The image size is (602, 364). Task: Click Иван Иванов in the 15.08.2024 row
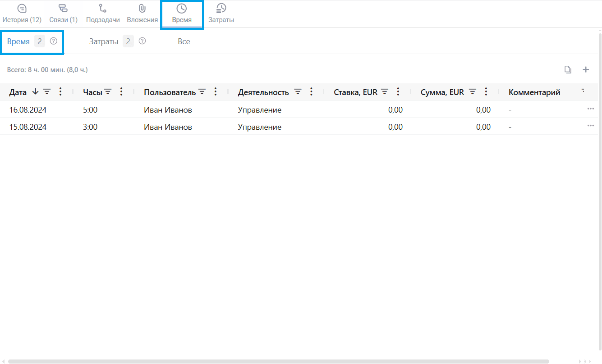pyautogui.click(x=168, y=127)
